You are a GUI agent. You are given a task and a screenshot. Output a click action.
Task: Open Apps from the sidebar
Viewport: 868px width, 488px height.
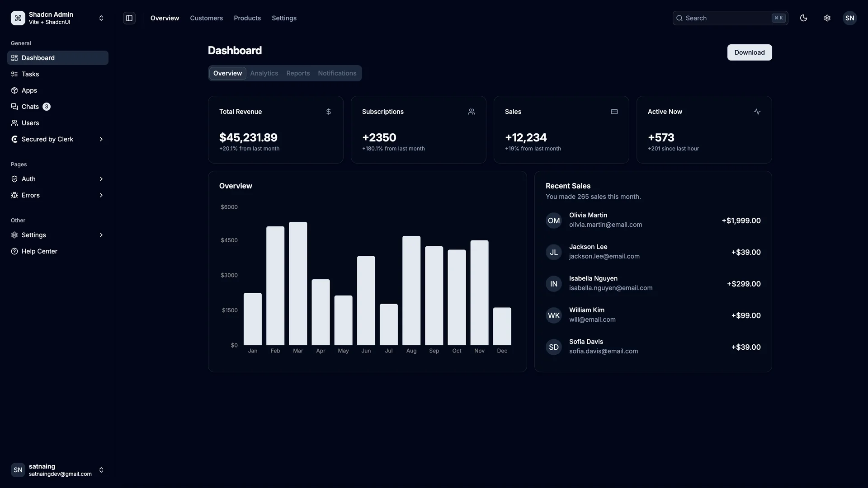29,90
